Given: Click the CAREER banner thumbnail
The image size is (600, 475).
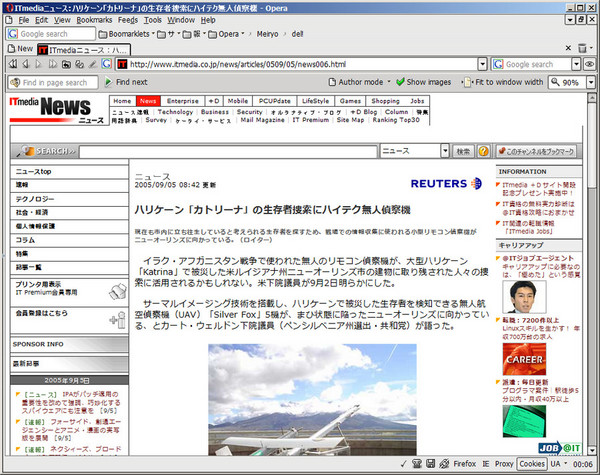Looking at the screenshot, I should pos(524,359).
